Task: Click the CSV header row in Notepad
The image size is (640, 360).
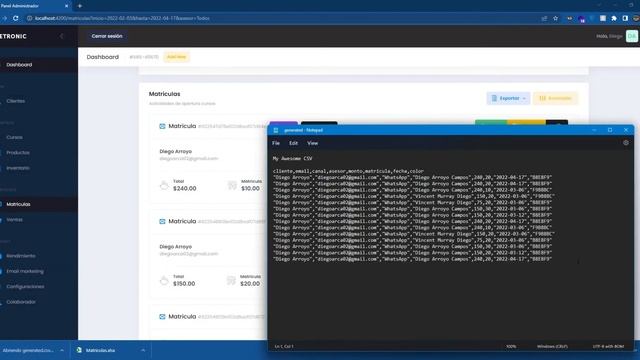Action: (x=348, y=171)
